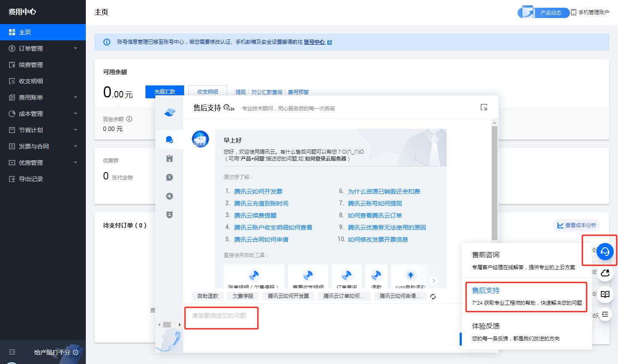The image size is (618, 364).
Task: Open 导出记录 in the left sidebar
Action: point(43,179)
